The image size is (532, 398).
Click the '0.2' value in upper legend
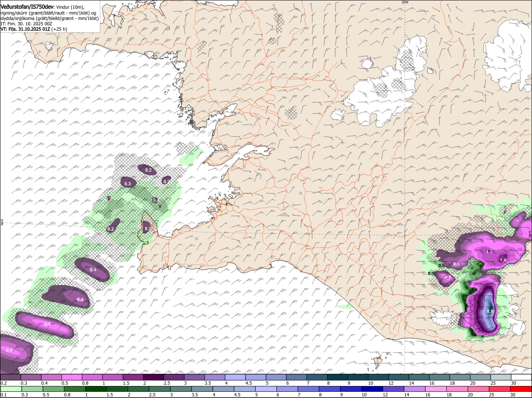coord(3,383)
